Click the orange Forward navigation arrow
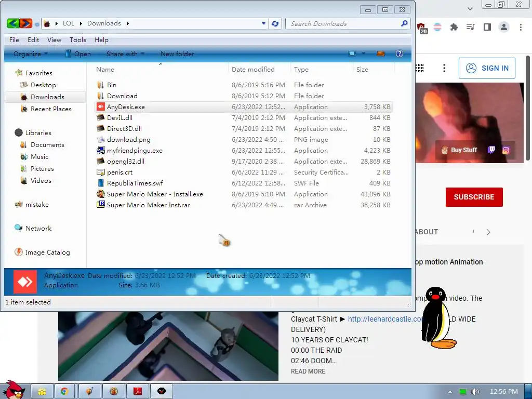The image size is (532, 399). click(26, 23)
